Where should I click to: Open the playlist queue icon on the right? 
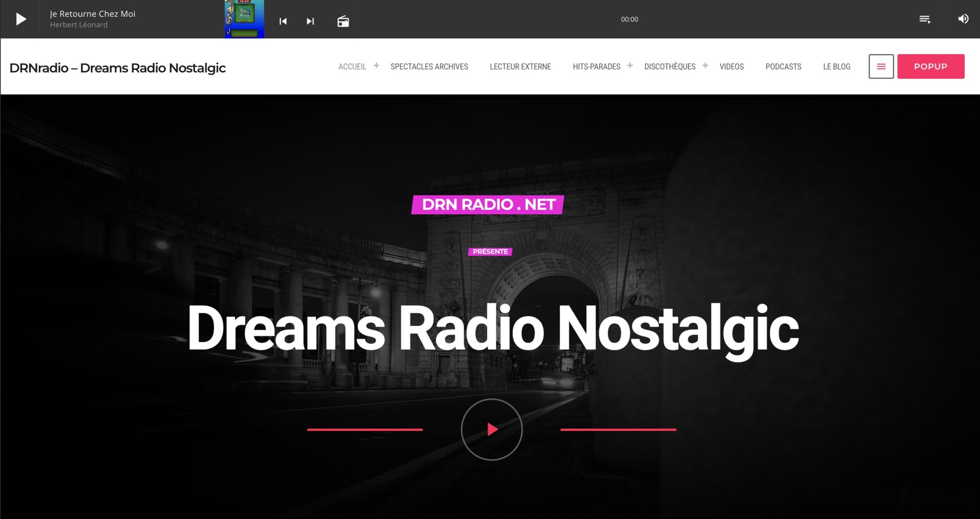click(926, 19)
